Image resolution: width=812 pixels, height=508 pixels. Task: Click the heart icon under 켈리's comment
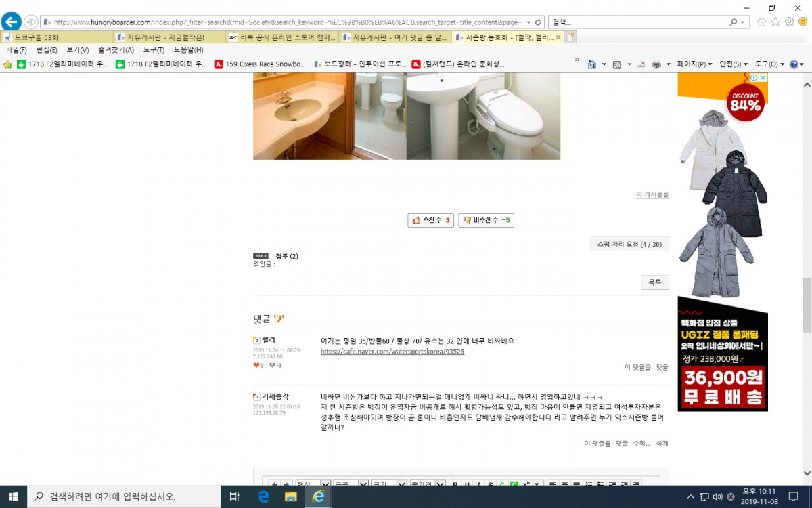(256, 365)
